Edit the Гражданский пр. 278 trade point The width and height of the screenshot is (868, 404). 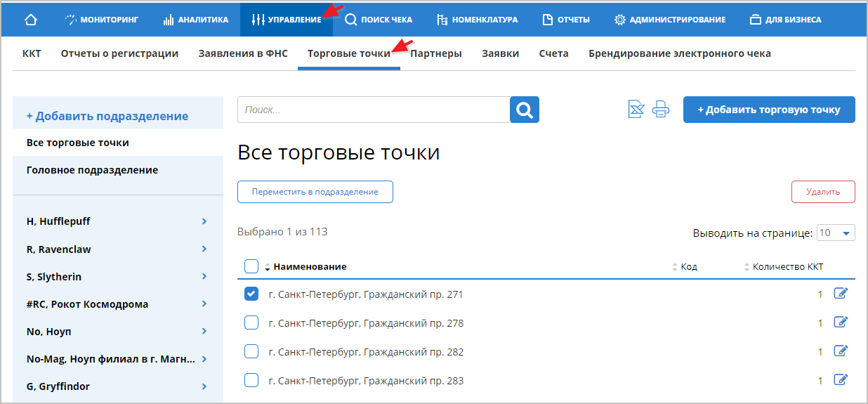coord(841,322)
